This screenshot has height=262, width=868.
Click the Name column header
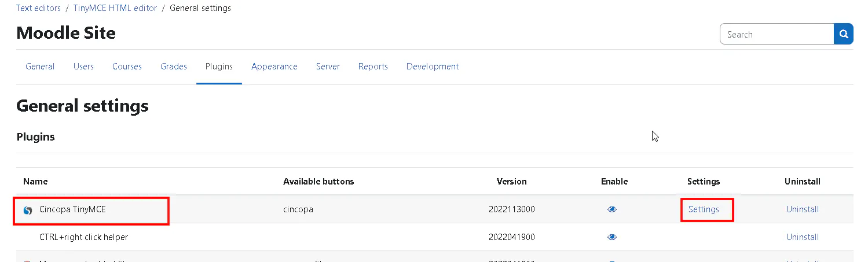(35, 182)
